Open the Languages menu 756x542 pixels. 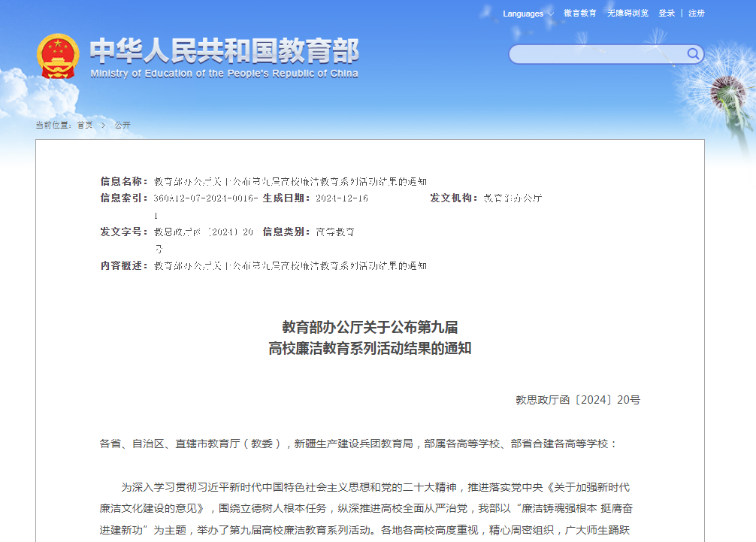point(523,14)
